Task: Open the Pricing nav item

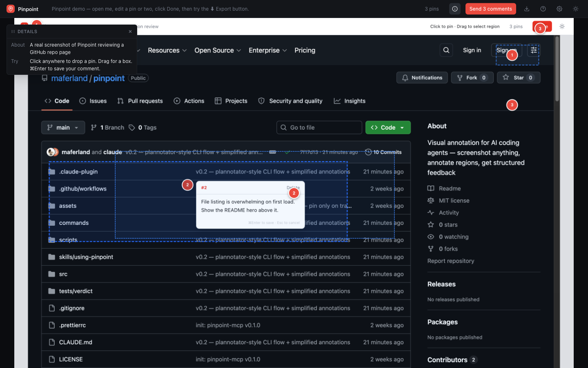Action: pyautogui.click(x=305, y=50)
